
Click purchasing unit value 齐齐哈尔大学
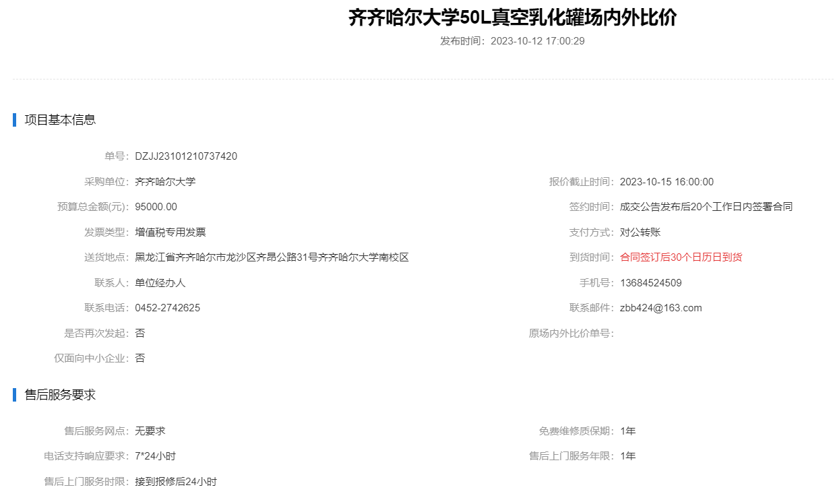[x=165, y=182]
